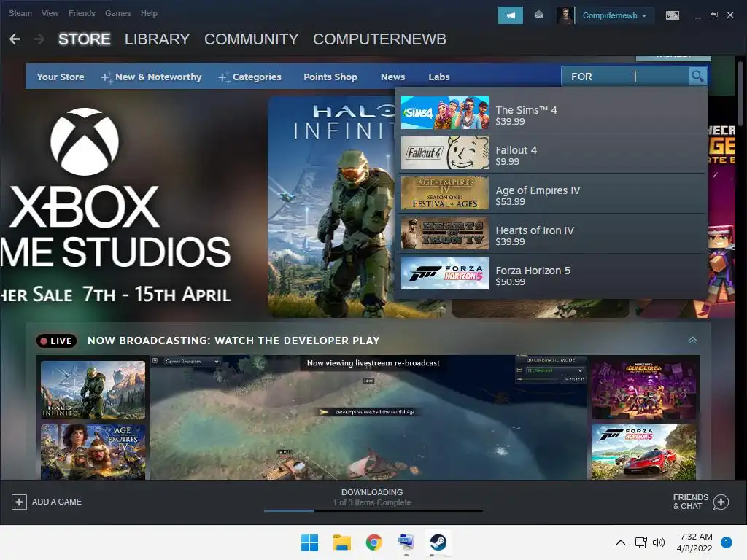Open the Friends menu
747x560 pixels.
coord(82,13)
